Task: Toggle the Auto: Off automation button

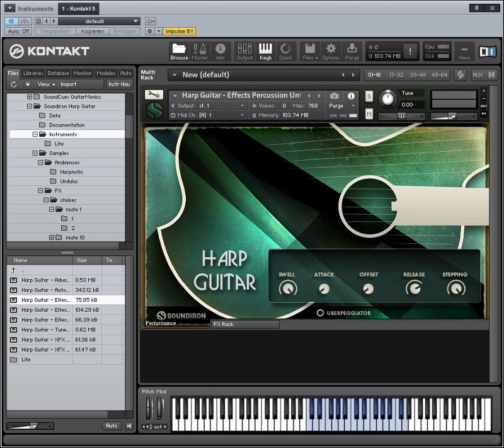Action: pyautogui.click(x=18, y=31)
